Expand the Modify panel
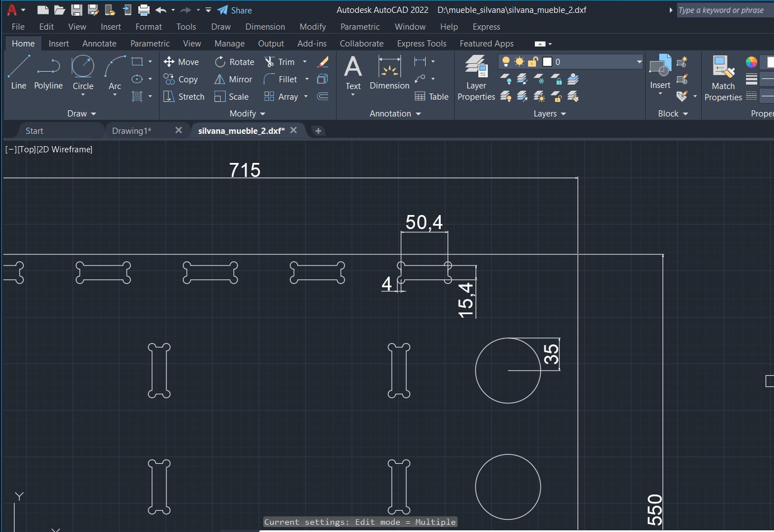774x532 pixels. coord(247,114)
